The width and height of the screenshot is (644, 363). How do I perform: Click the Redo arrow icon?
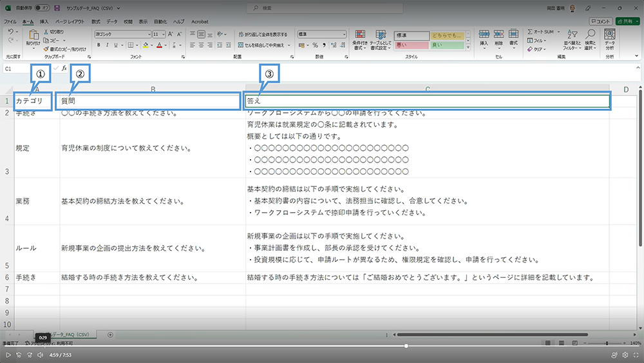[x=11, y=40]
